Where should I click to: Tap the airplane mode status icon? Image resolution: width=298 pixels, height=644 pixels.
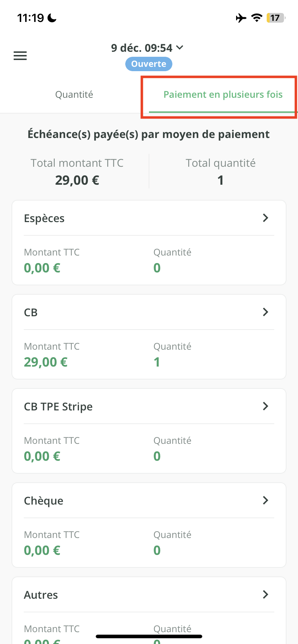pyautogui.click(x=241, y=18)
